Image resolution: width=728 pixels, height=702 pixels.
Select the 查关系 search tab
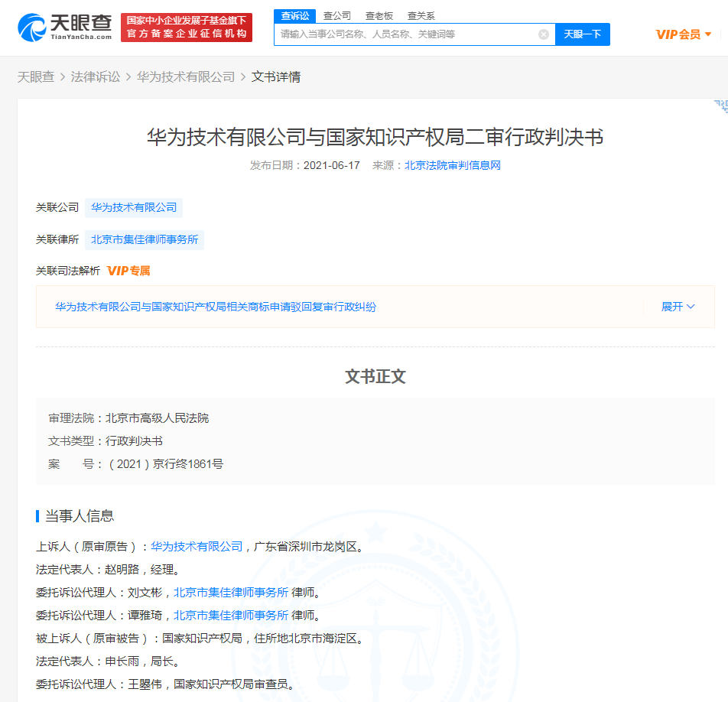421,15
